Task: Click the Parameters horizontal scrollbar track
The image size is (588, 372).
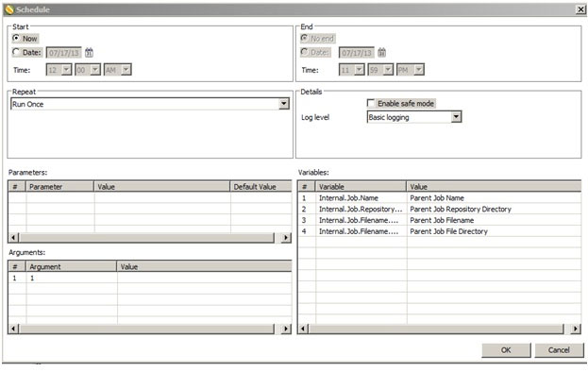Action: tap(146, 237)
